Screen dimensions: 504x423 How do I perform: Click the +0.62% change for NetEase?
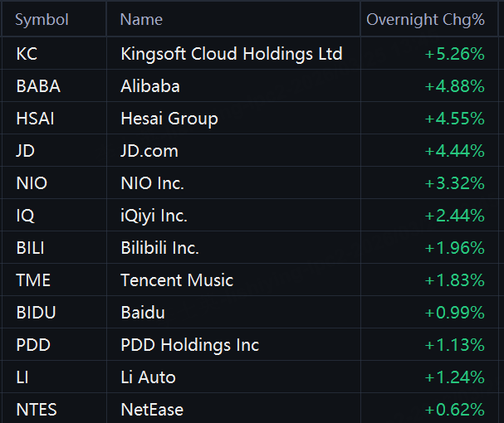point(454,410)
